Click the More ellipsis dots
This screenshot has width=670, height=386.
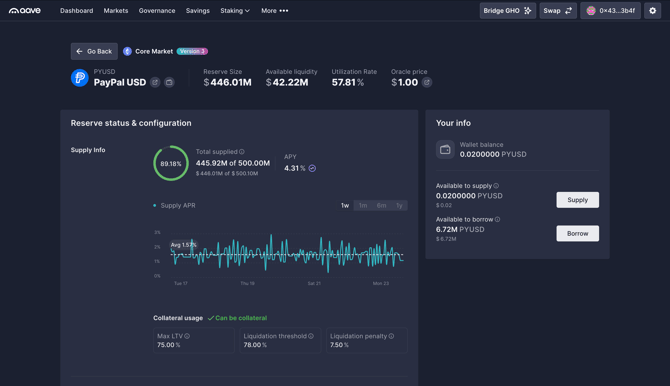(284, 11)
